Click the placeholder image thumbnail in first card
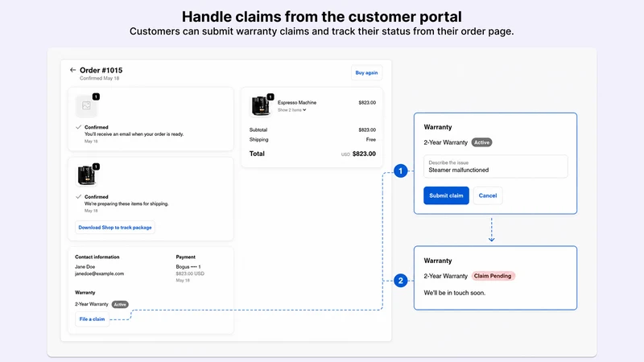The width and height of the screenshot is (644, 362). (x=86, y=105)
